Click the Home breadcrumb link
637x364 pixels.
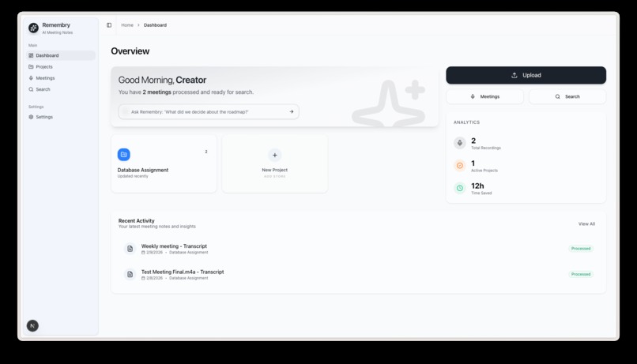tap(127, 25)
